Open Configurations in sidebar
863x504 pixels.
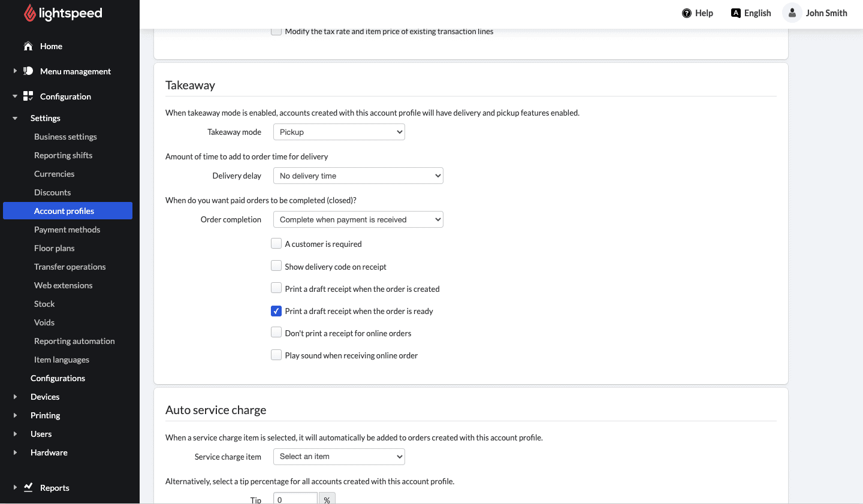pos(58,378)
